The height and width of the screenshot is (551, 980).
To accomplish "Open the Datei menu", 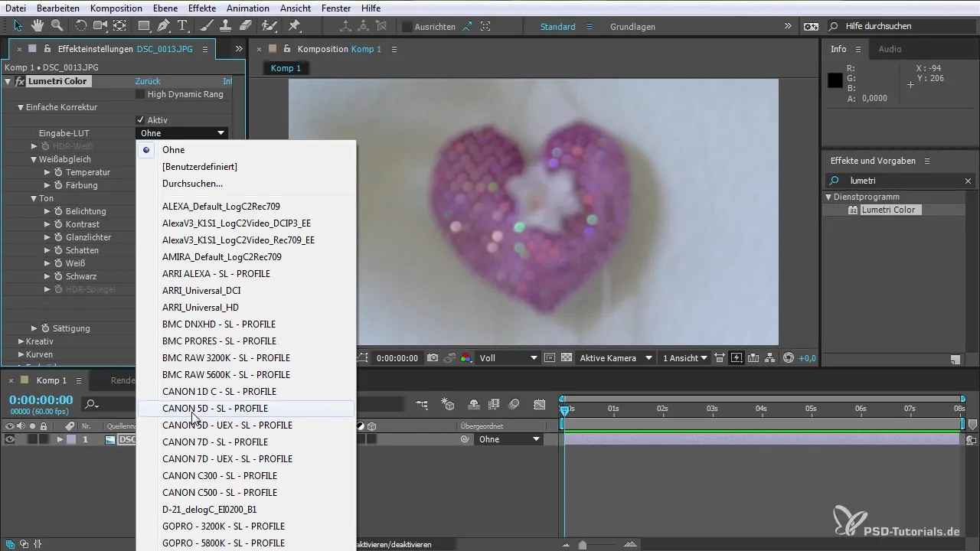I will pyautogui.click(x=15, y=8).
